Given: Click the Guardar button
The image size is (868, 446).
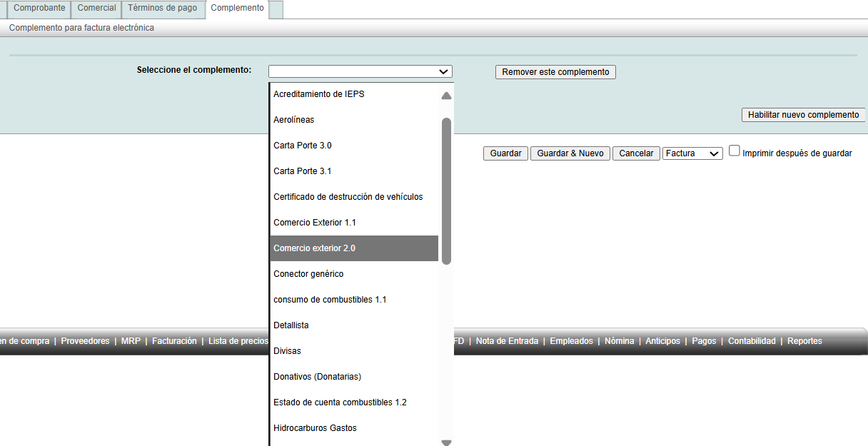Looking at the screenshot, I should (505, 153).
